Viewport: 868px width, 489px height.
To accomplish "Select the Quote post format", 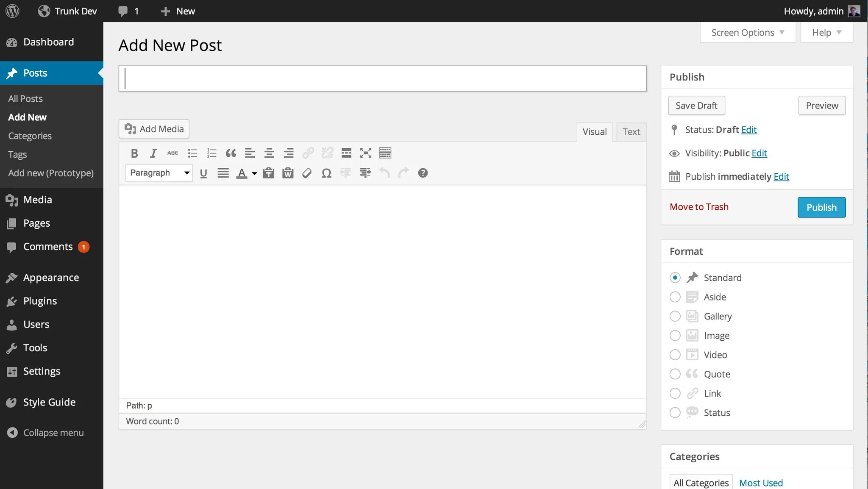I will 675,374.
